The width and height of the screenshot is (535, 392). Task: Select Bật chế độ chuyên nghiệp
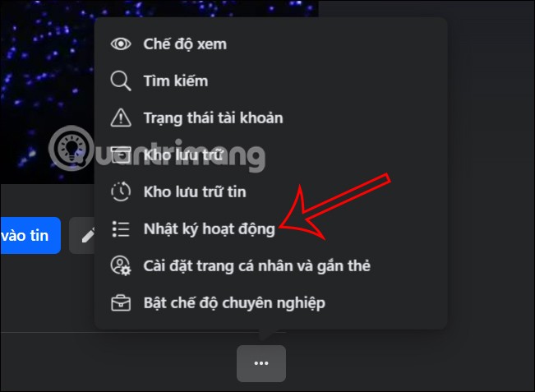(270, 302)
